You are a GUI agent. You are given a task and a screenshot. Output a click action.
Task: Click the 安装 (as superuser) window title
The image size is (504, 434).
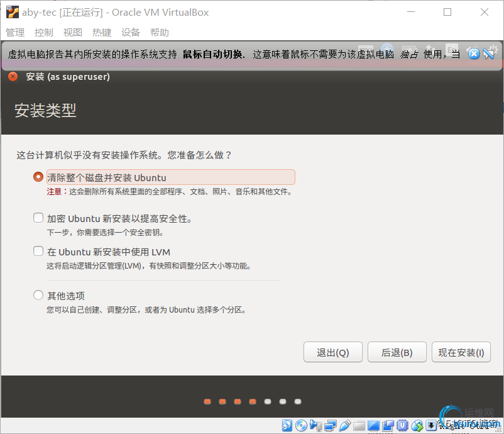[x=68, y=77]
